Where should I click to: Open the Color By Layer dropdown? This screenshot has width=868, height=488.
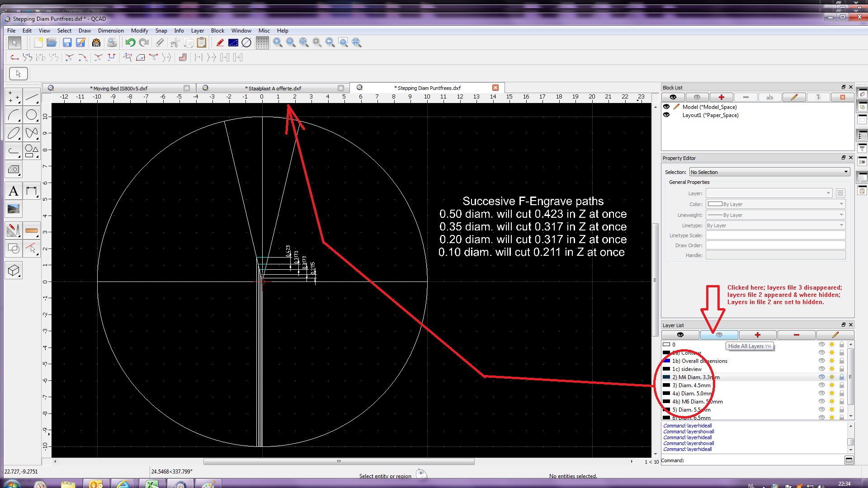click(x=775, y=204)
